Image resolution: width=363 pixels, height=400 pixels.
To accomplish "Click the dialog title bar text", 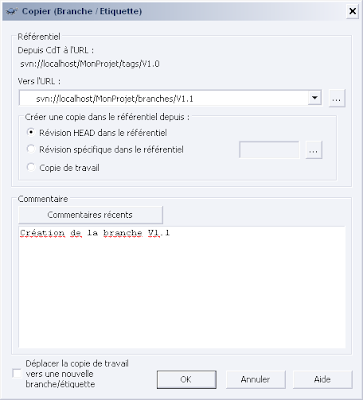I will (82, 11).
